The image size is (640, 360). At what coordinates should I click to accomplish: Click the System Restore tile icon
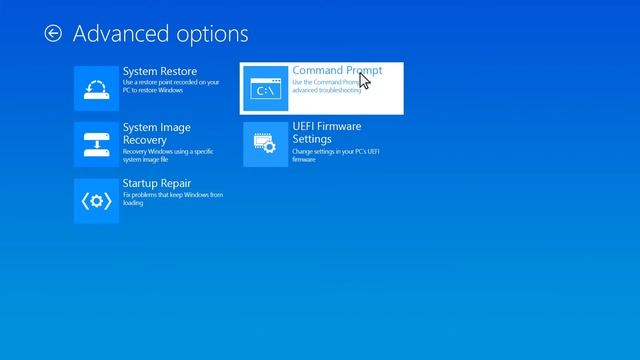tap(96, 89)
